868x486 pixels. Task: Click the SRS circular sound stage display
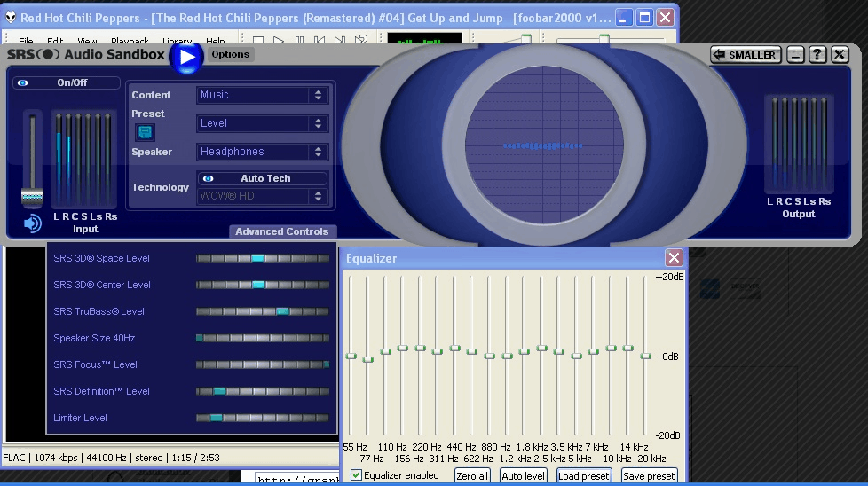(543, 145)
